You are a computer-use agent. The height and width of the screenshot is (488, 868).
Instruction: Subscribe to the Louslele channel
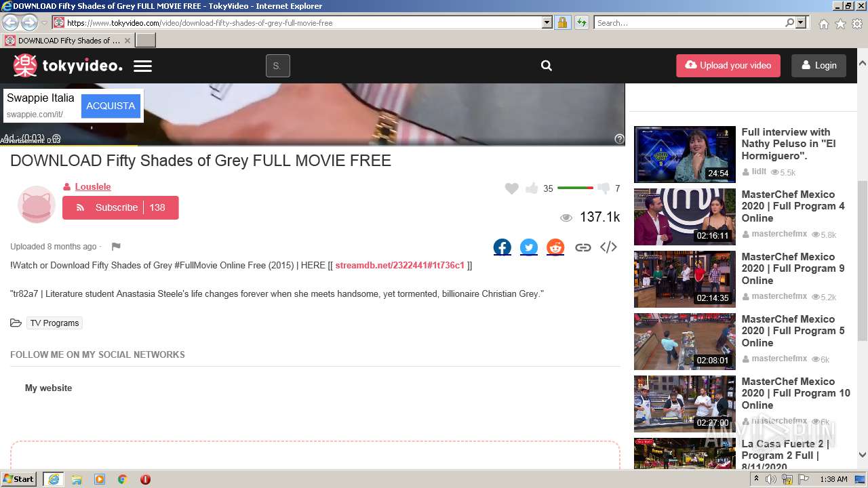click(x=121, y=207)
